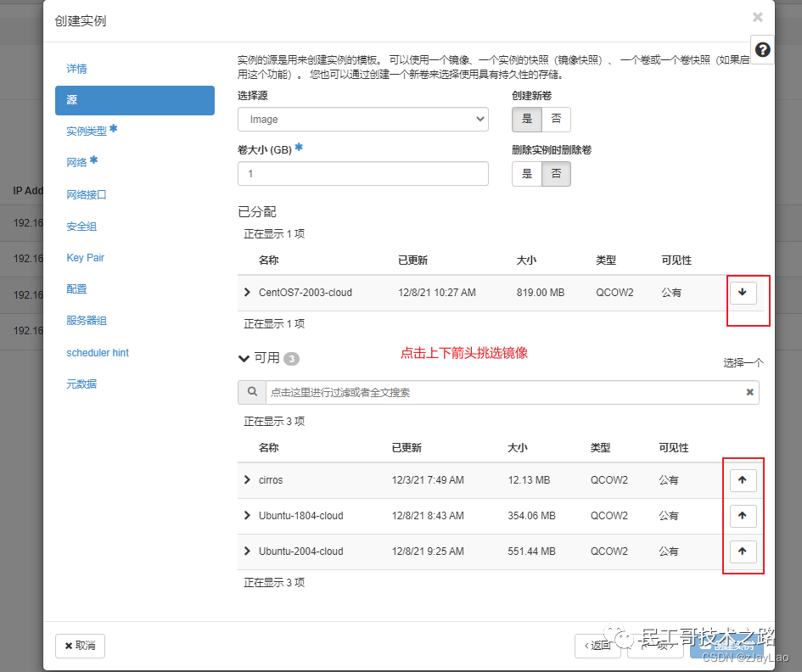Open the 服务器组 step
Viewport: 802px width, 672px height.
click(87, 321)
